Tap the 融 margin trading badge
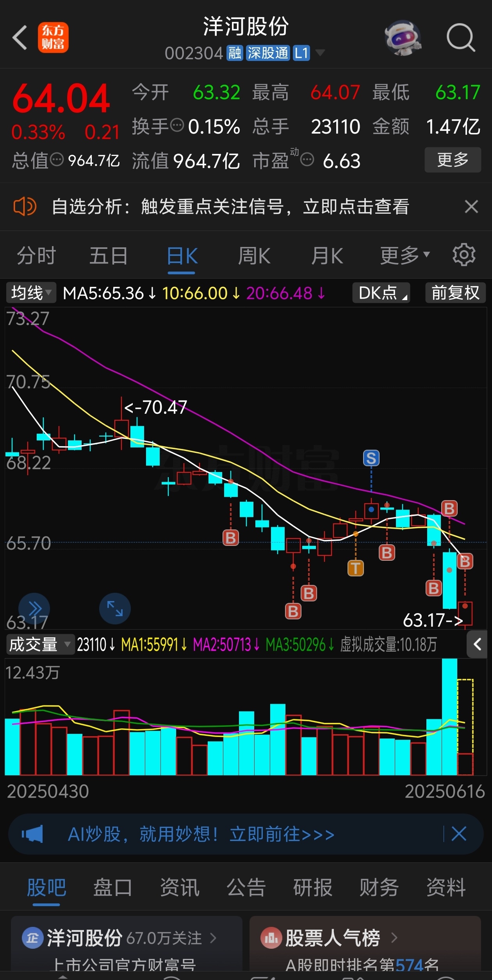Screen dimensions: 492x980 tap(235, 53)
